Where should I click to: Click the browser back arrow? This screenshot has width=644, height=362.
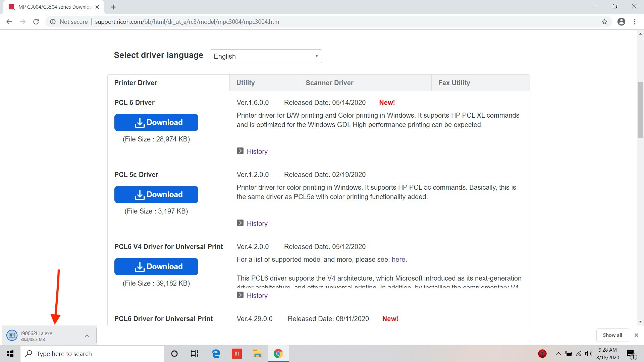coord(9,22)
